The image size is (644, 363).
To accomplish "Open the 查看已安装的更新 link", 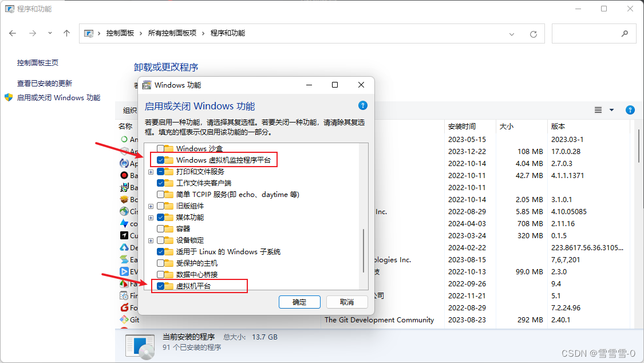I will pos(44,84).
